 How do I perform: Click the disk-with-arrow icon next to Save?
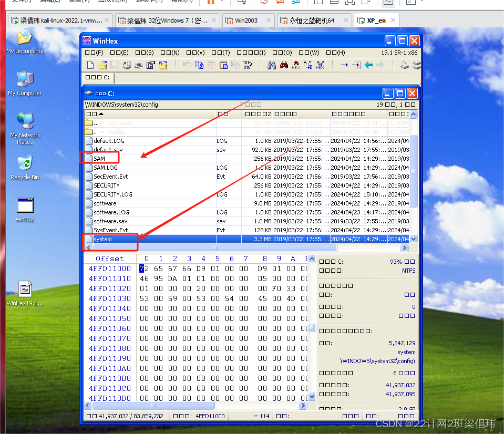[127, 65]
